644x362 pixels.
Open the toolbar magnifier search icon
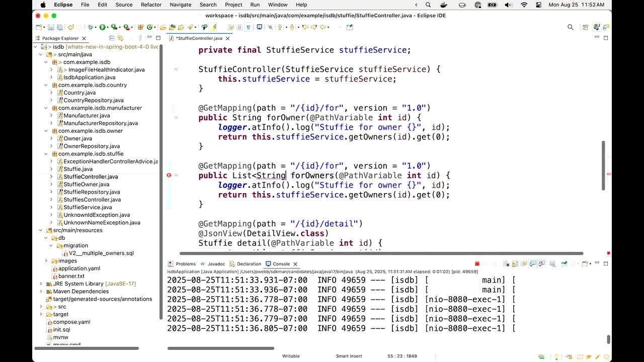pyautogui.click(x=570, y=27)
